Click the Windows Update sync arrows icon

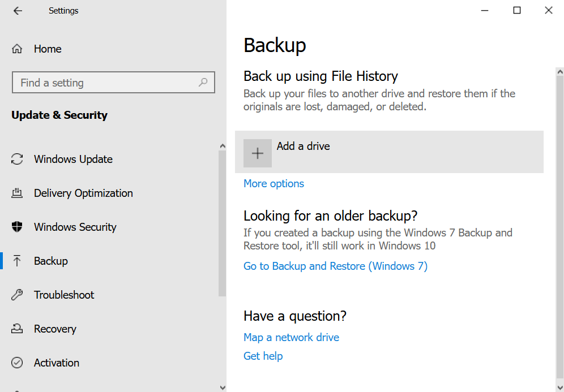coord(18,160)
